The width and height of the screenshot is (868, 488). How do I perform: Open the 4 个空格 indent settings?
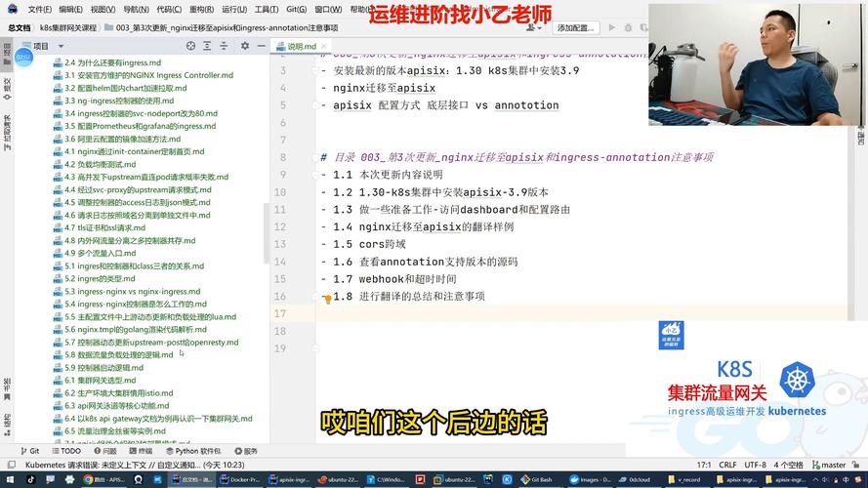pyautogui.click(x=788, y=465)
